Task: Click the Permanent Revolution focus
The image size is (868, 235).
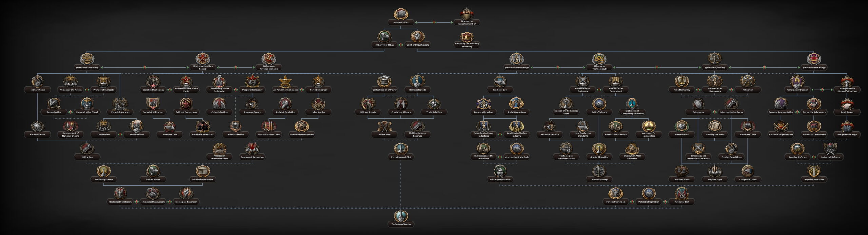Action: tap(252, 151)
